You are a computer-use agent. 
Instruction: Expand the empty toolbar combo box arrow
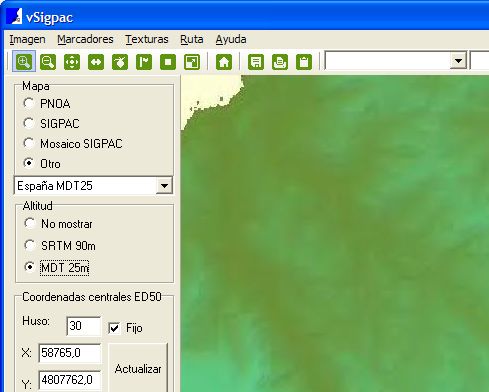point(458,61)
